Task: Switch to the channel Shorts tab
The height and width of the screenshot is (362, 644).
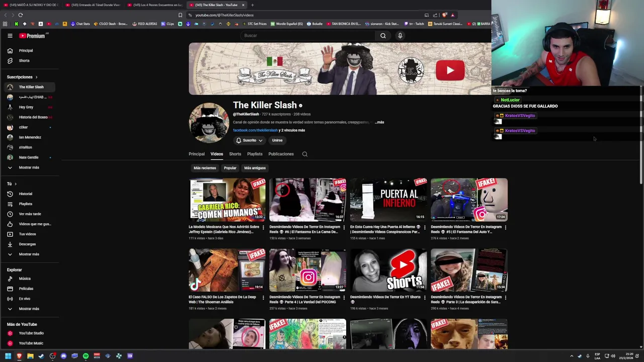Action: pos(235,154)
